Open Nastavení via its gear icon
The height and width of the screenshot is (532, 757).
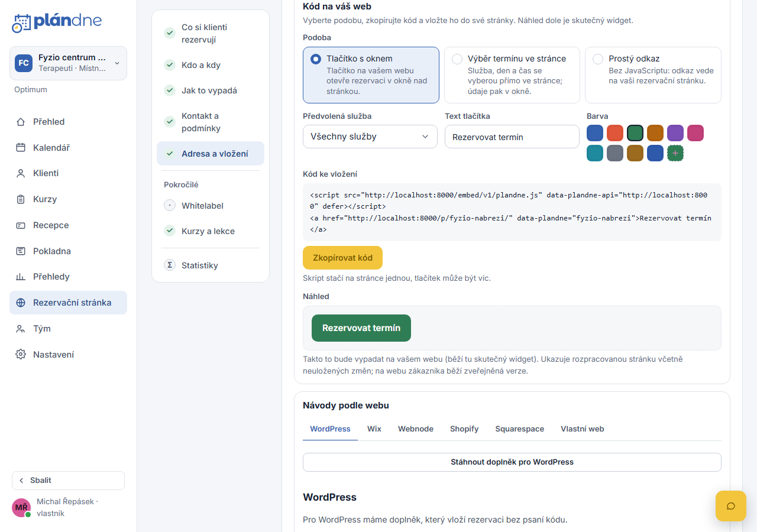click(x=21, y=355)
